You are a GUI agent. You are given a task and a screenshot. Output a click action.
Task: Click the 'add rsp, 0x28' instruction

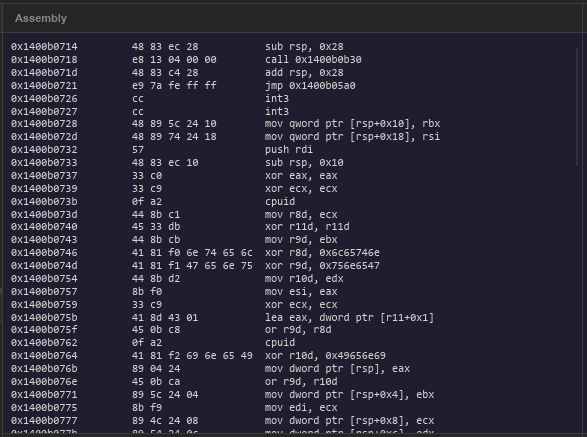[304, 73]
